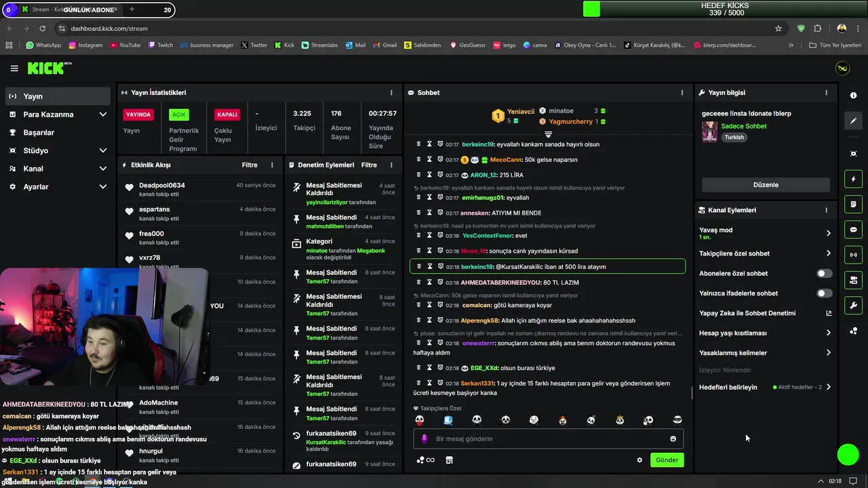Viewport: 868px width, 488px height.
Task: Open Hedefleri belirleyin goals chevron
Action: (828, 387)
